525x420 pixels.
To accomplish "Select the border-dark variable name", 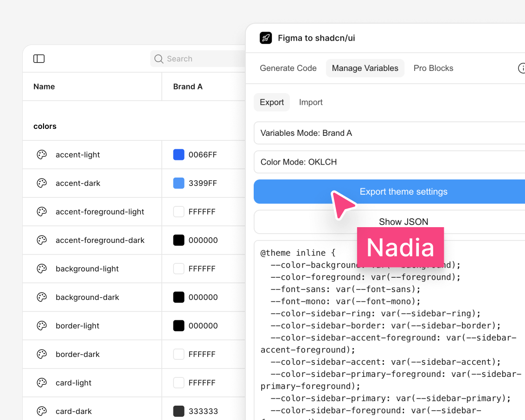I will pos(77,354).
